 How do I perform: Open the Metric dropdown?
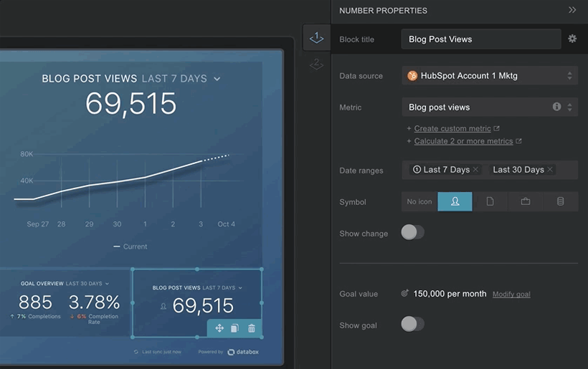click(490, 107)
